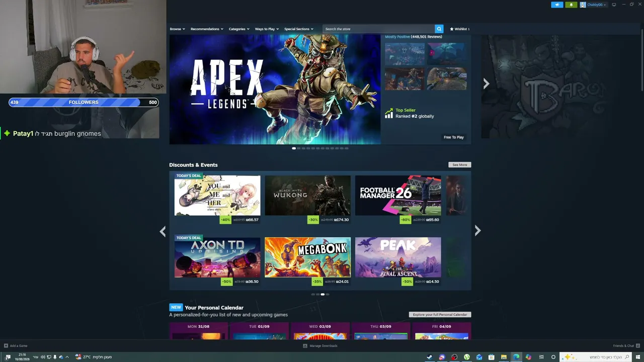Open Big Picture mode monitor icon
This screenshot has width=644, height=362.
pos(614,5)
